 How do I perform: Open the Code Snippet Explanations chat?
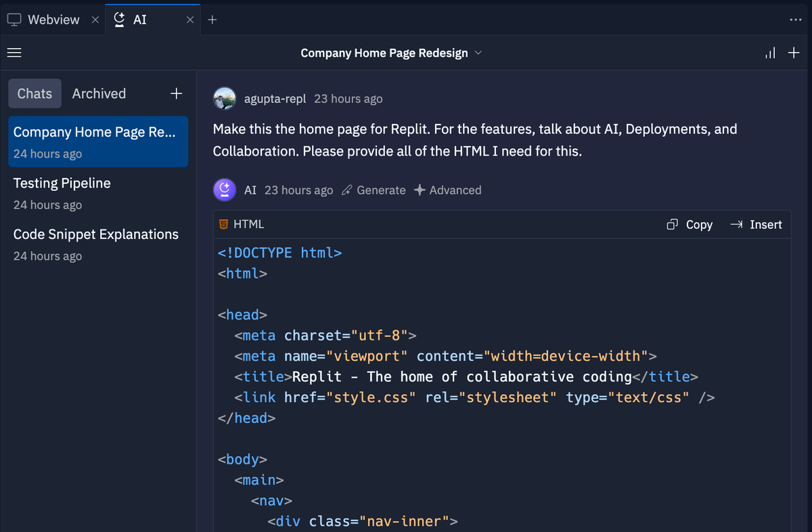click(x=95, y=234)
